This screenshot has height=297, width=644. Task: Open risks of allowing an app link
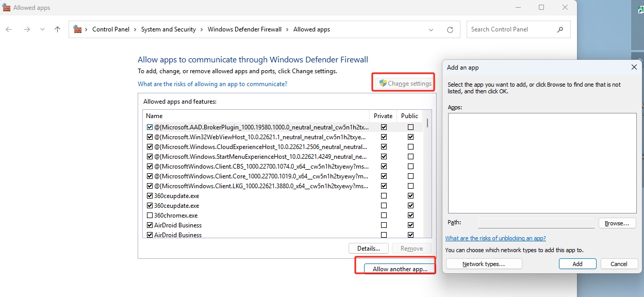tap(212, 84)
